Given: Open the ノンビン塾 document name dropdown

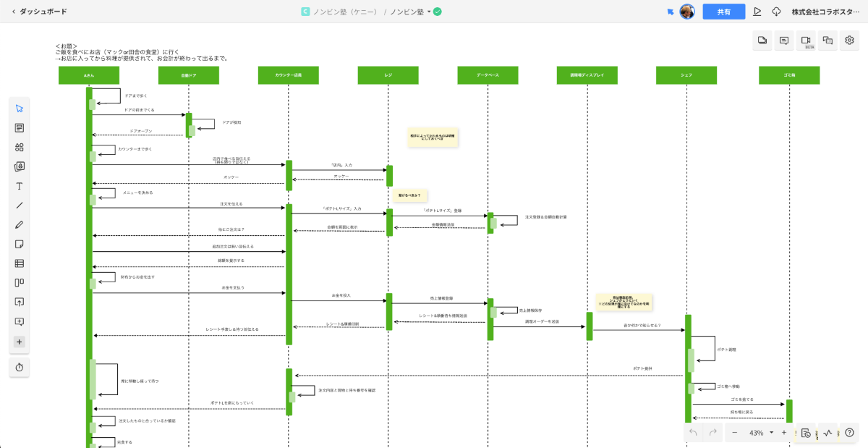Looking at the screenshot, I should pyautogui.click(x=429, y=12).
